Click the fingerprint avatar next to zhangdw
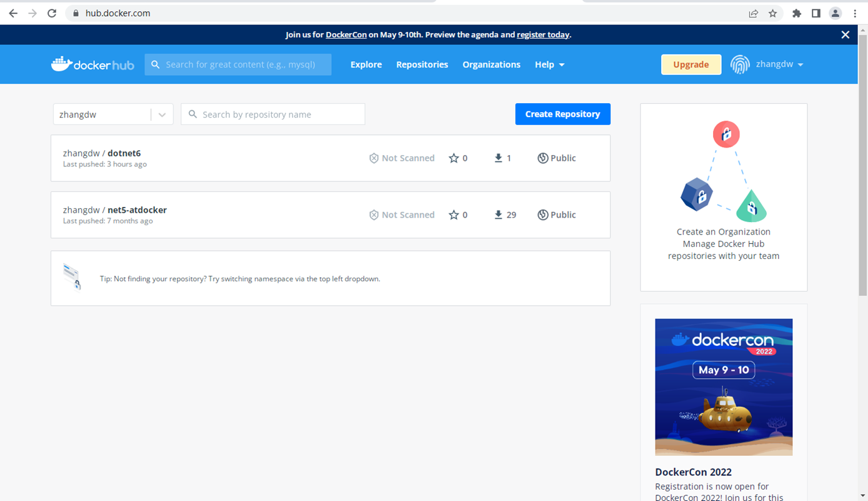Screen dimensions: 868x501 coord(740,64)
